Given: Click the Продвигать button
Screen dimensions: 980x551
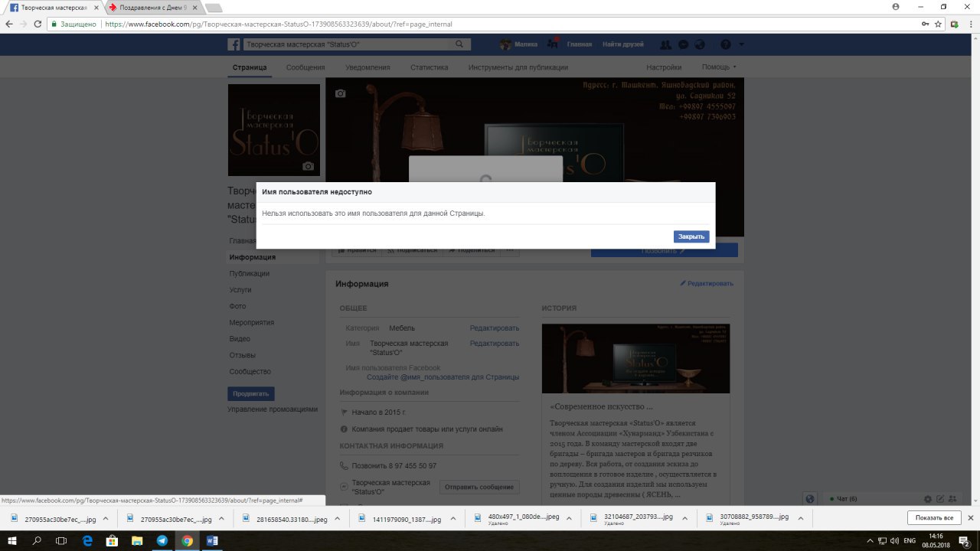Looking at the screenshot, I should coord(251,394).
